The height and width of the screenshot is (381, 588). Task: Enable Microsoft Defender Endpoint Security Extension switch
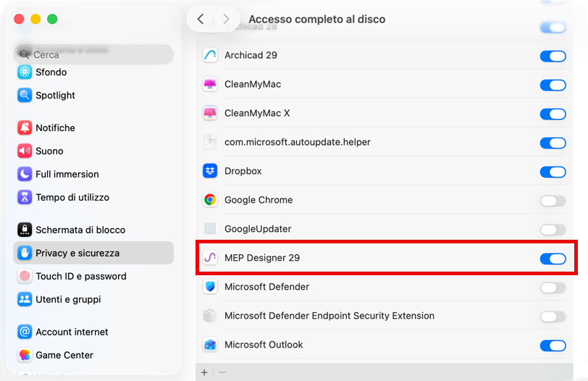pyautogui.click(x=553, y=317)
